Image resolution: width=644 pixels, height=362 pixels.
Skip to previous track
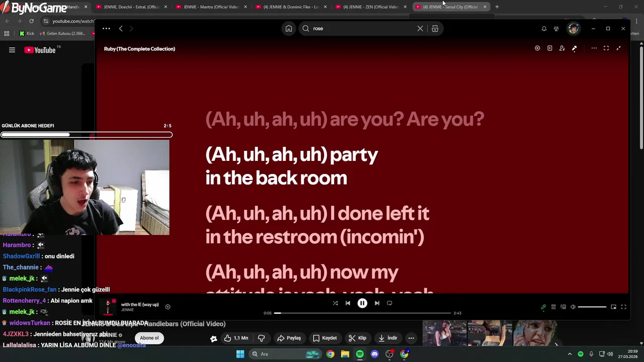[x=348, y=303]
